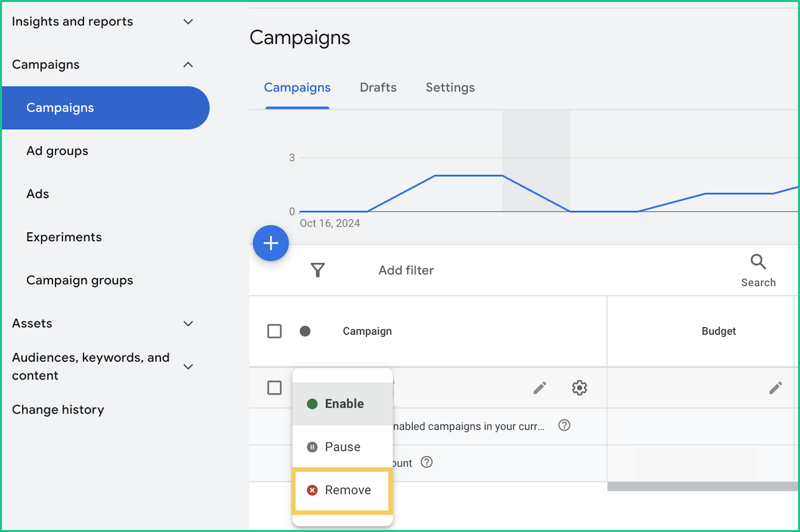
Task: Click Add filter text field
Action: coord(406,270)
